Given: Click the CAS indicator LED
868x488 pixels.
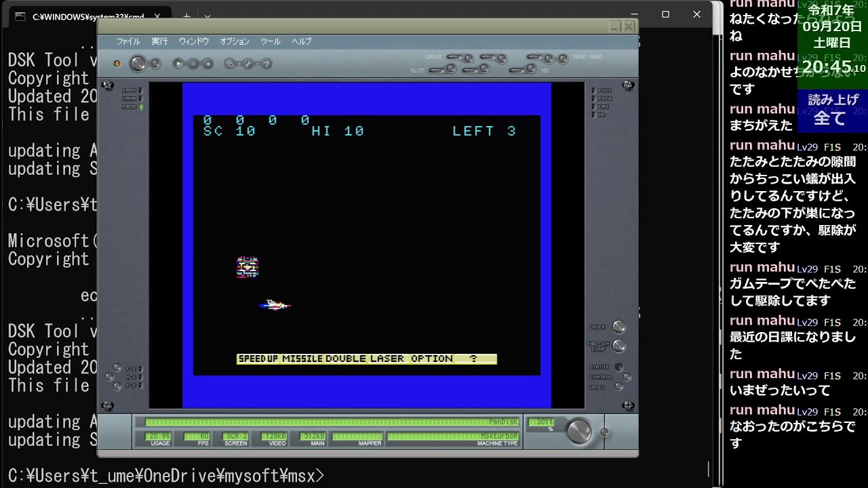Looking at the screenshot, I should 593,106.
